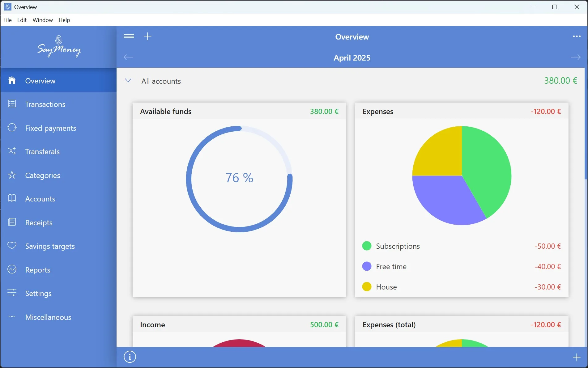Screen dimensions: 588x368
Task: Go to next month with right arrow
Action: (576, 57)
